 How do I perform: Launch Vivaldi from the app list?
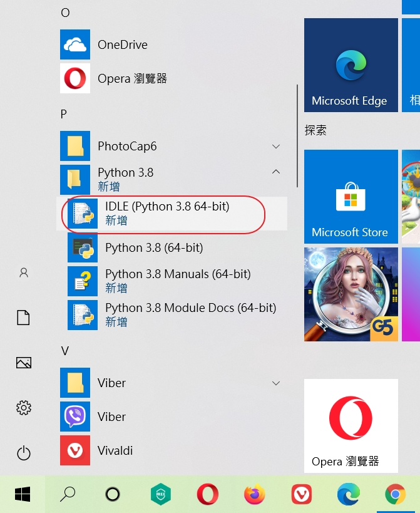[x=173, y=450]
